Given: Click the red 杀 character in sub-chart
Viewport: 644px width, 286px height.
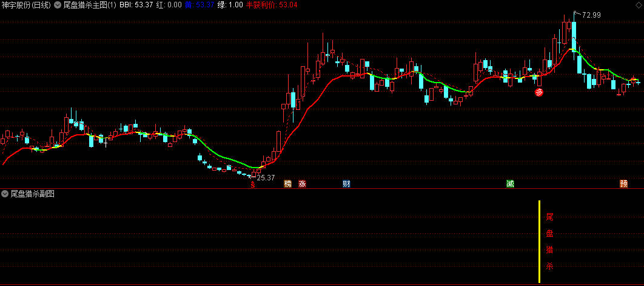Looking at the screenshot, I should tap(549, 266).
